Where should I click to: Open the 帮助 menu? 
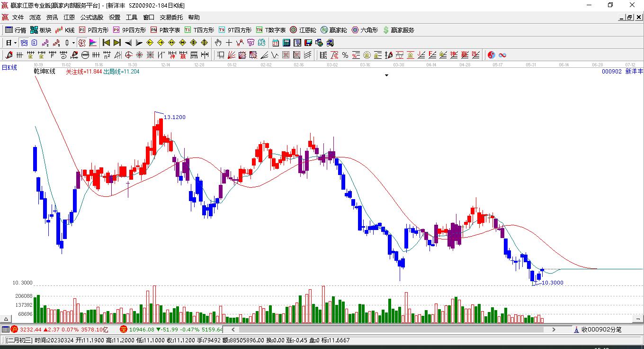194,18
